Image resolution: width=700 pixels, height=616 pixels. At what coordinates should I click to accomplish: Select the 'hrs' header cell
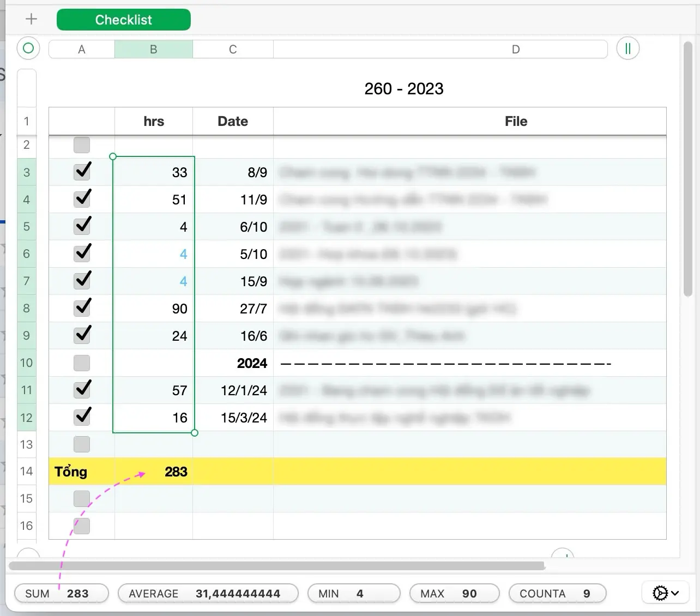pos(154,121)
